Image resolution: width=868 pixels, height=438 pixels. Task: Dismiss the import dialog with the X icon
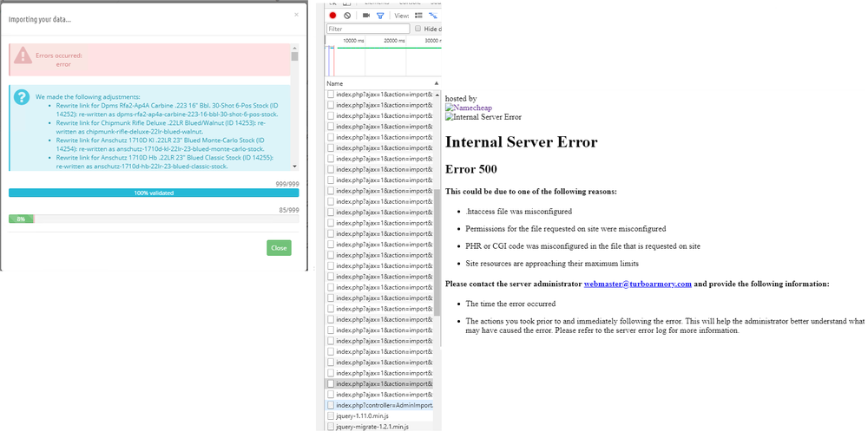click(x=296, y=15)
